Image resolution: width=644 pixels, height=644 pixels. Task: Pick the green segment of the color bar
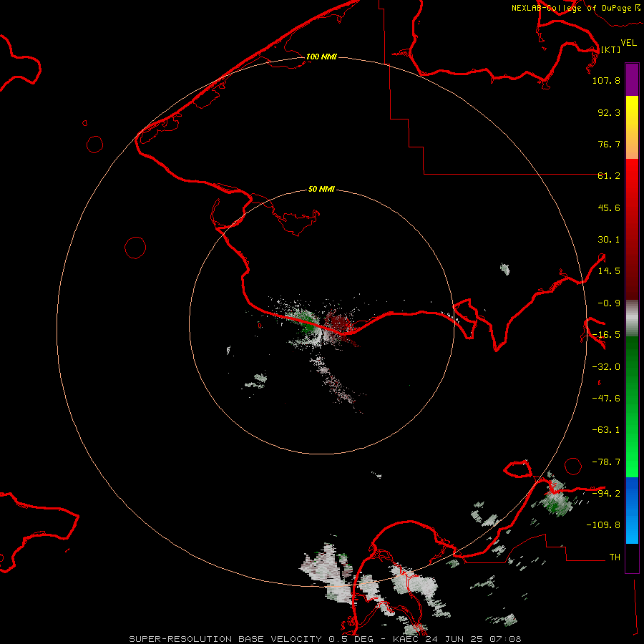click(x=632, y=406)
